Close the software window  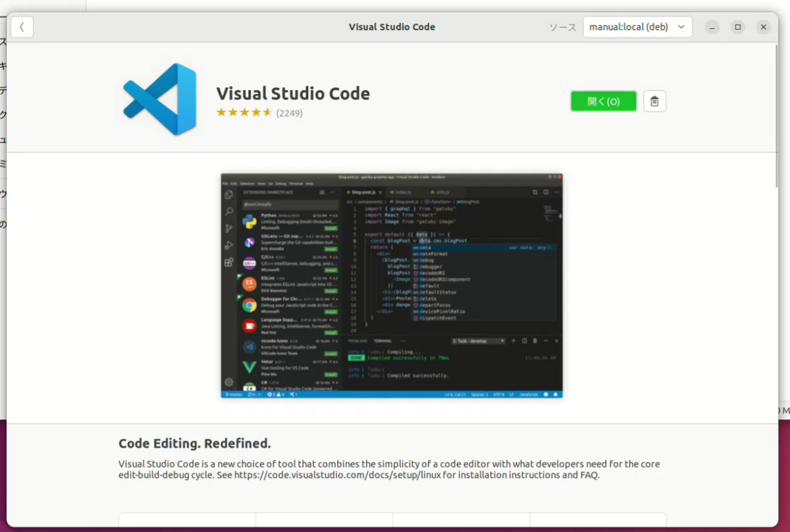coord(763,27)
